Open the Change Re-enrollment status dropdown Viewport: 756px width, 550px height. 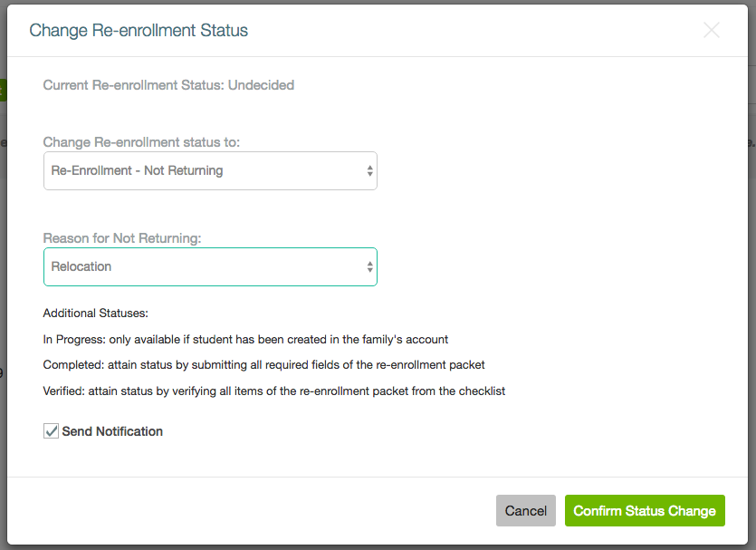pyautogui.click(x=210, y=170)
